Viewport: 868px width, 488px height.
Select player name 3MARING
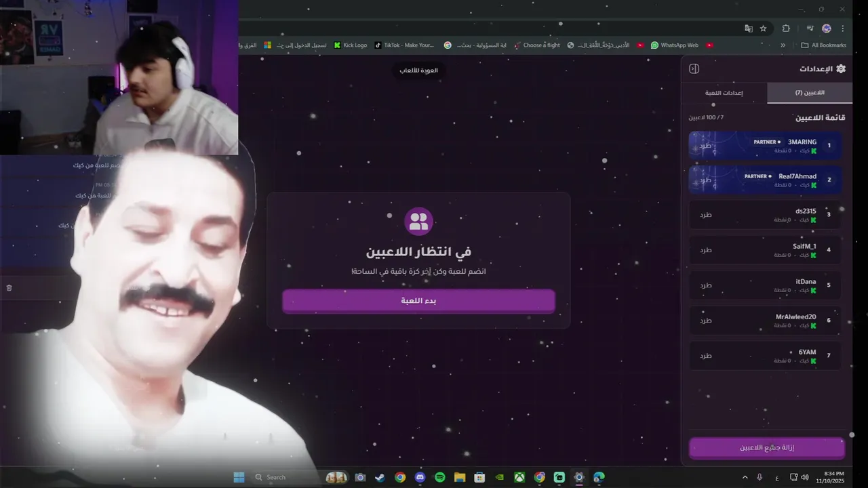click(x=802, y=142)
